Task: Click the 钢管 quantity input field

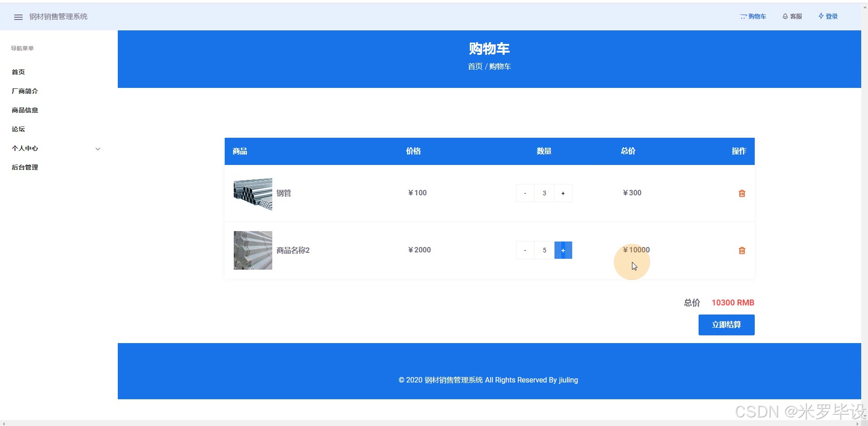Action: coord(544,193)
